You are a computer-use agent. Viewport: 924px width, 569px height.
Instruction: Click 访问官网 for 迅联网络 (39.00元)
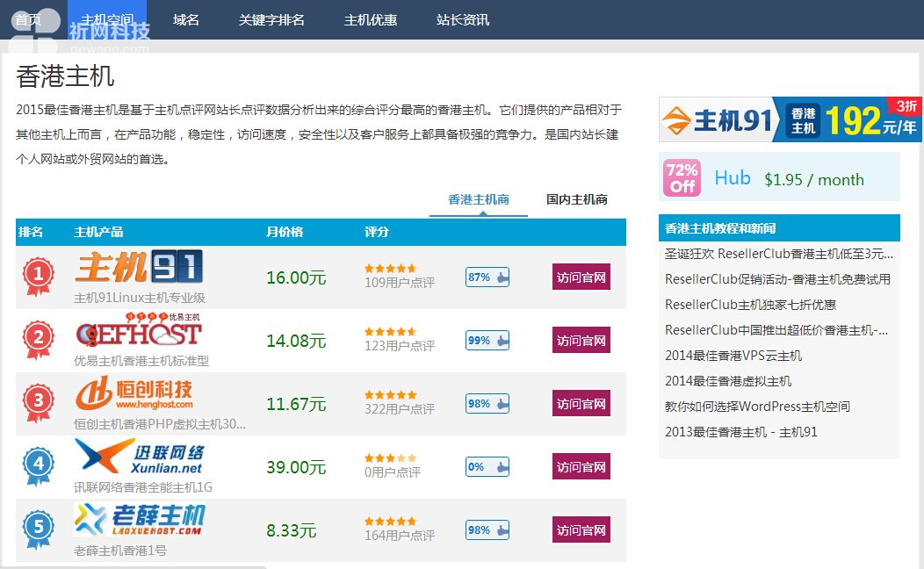pos(581,466)
